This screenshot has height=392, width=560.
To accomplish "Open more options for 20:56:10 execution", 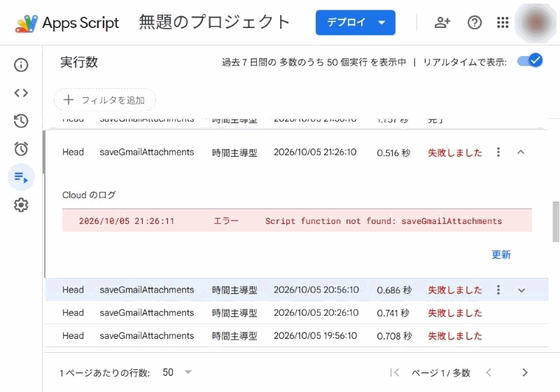I will (498, 290).
